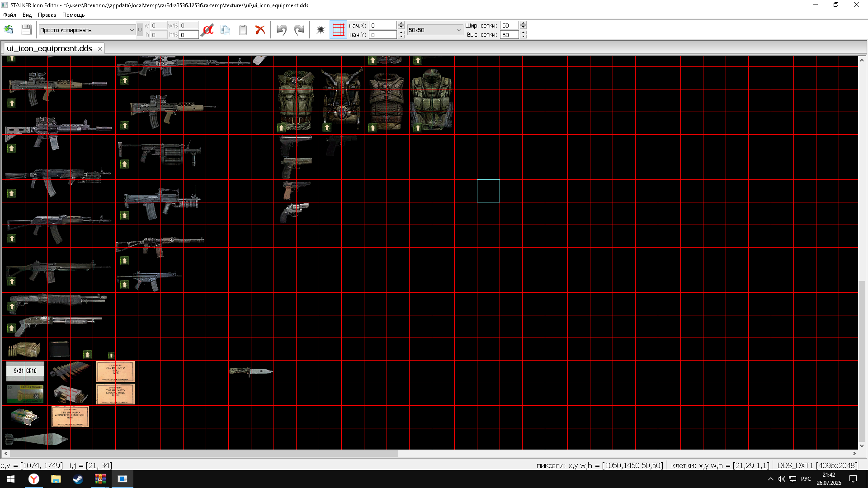Image resolution: width=868 pixels, height=488 pixels.
Task: Click the vertical scrollbar thumb
Action: point(862,361)
